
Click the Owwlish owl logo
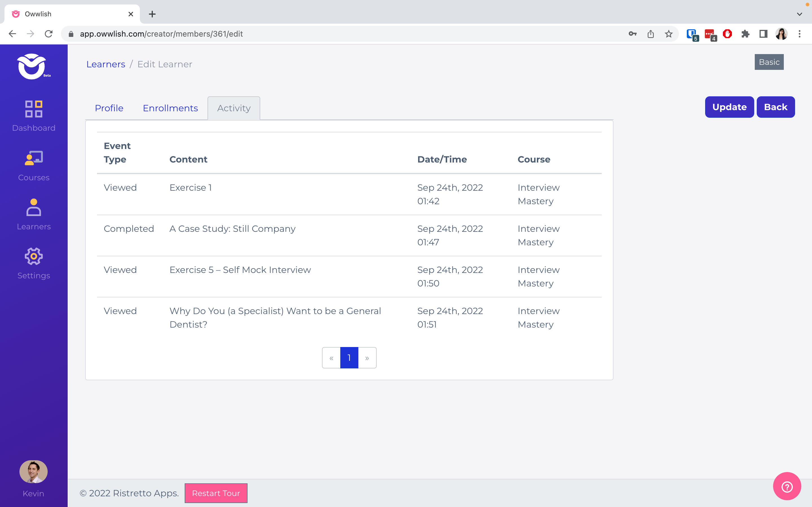(x=32, y=66)
